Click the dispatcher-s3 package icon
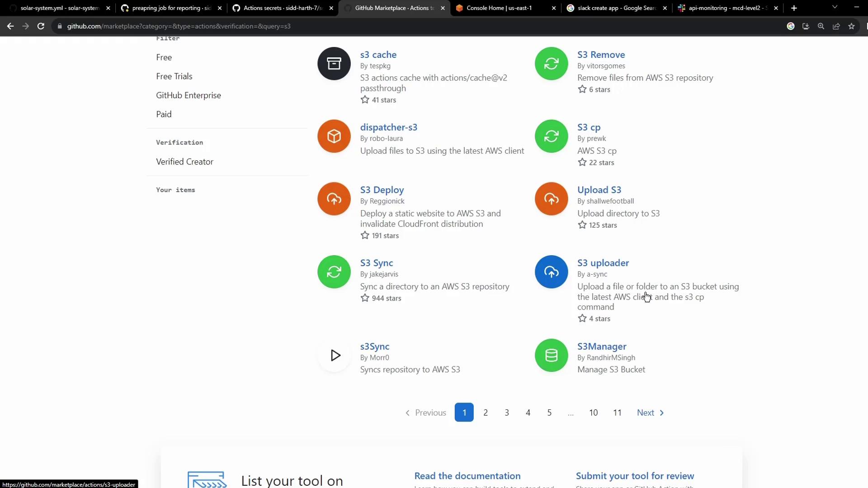The image size is (868, 488). [334, 136]
